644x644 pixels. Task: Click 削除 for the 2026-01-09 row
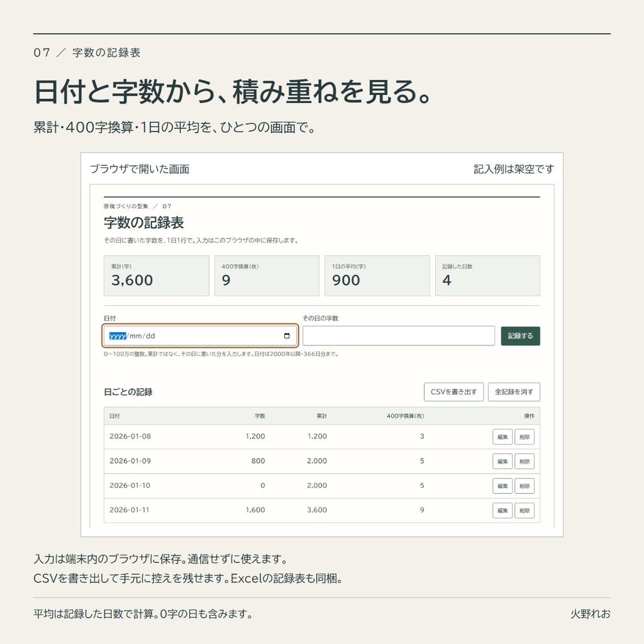tap(525, 461)
